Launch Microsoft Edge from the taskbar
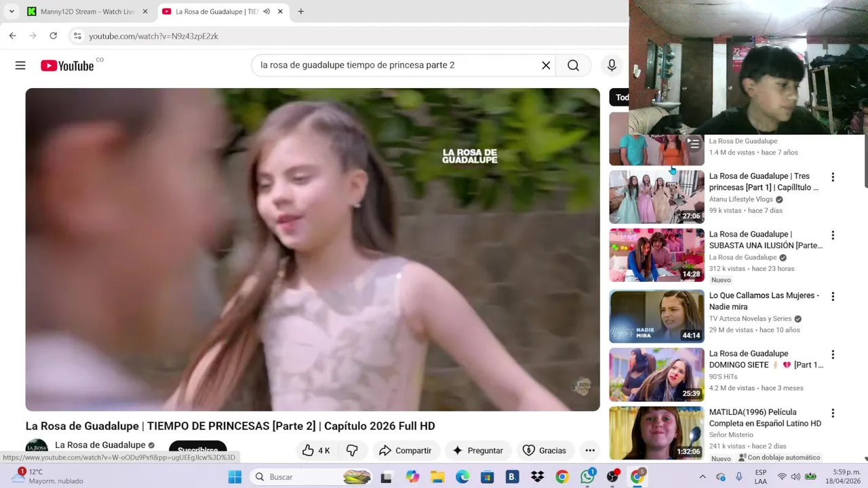Viewport: 868px width, 488px height. (x=462, y=477)
